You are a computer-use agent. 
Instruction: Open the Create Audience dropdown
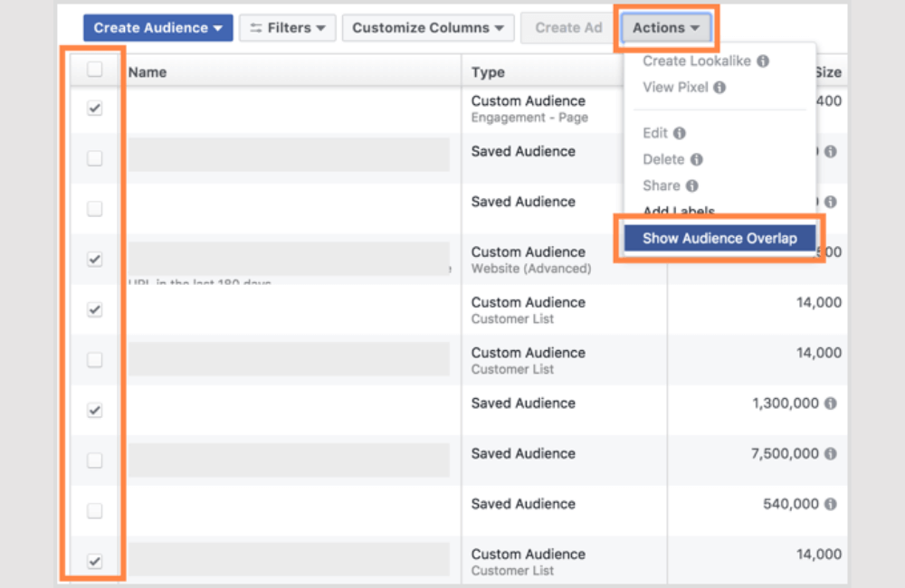point(157,28)
